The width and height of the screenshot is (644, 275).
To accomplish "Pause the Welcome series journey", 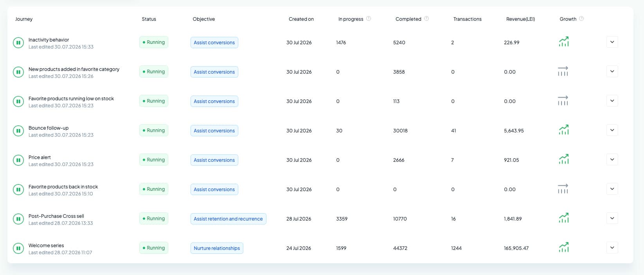I will click(18, 248).
